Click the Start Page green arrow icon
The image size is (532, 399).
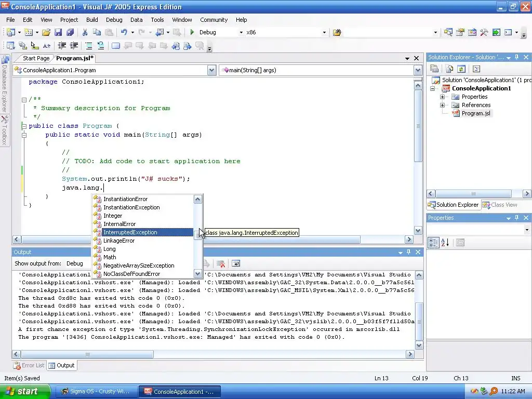point(496,32)
